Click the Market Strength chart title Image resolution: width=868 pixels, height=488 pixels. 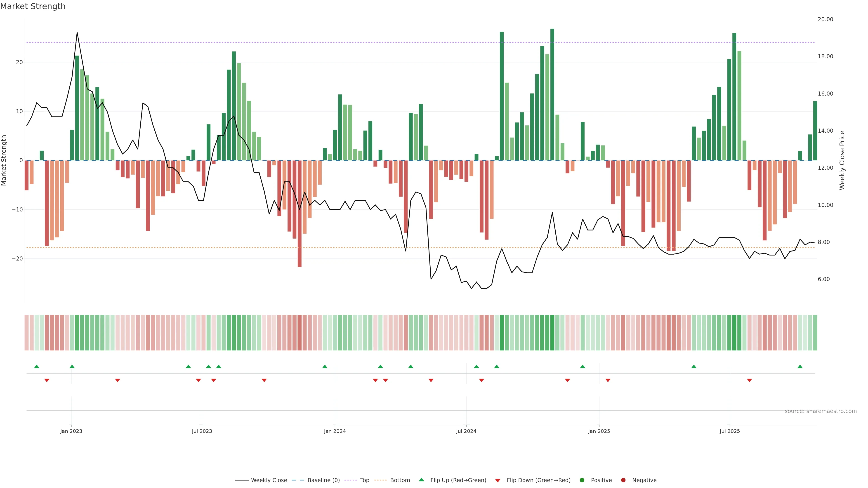coord(33,6)
